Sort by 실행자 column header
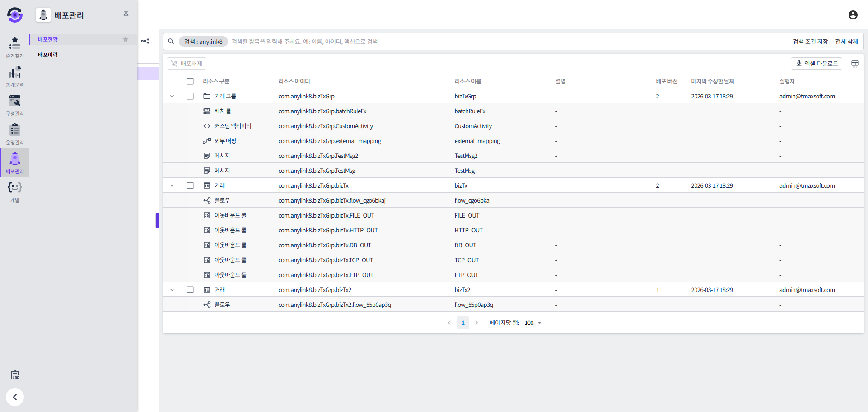Viewport: 868px width, 412px height. (787, 81)
